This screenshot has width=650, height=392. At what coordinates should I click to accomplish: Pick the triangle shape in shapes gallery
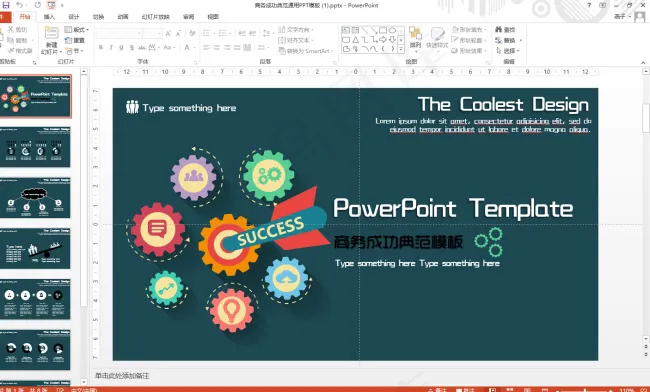pyautogui.click(x=355, y=40)
